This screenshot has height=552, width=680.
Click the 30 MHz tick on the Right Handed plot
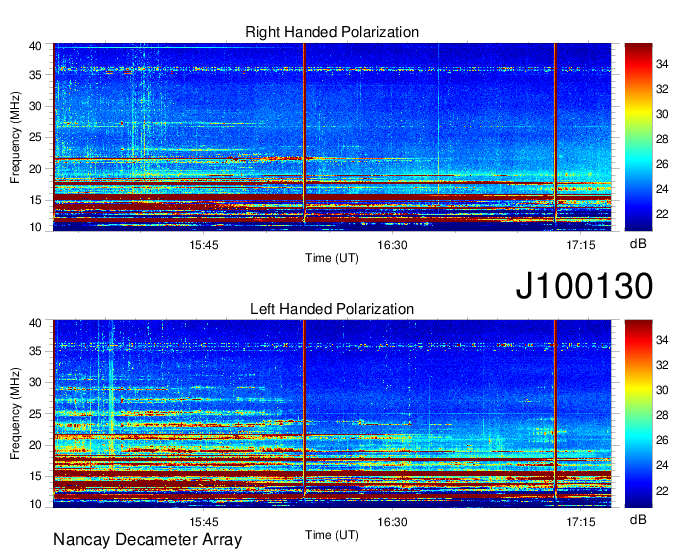(35, 106)
